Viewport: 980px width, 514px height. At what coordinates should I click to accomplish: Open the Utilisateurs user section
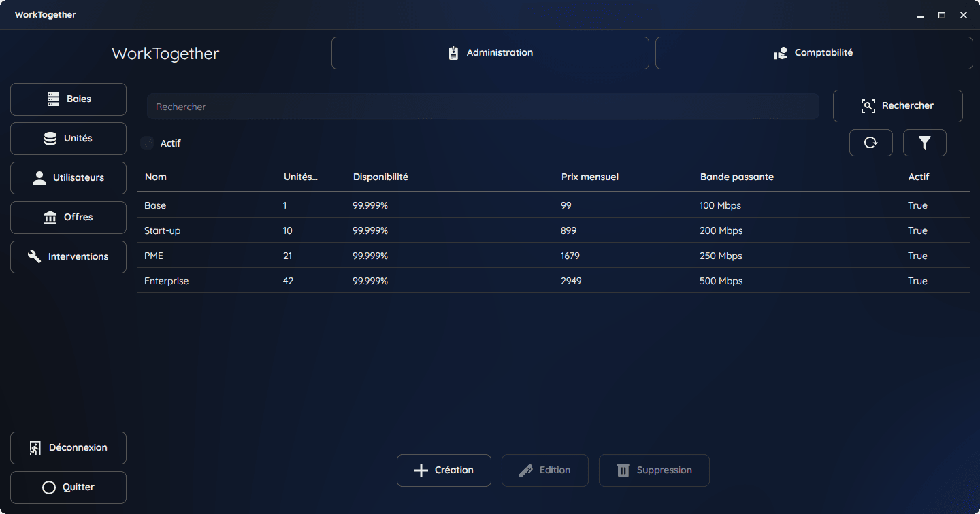click(x=68, y=178)
